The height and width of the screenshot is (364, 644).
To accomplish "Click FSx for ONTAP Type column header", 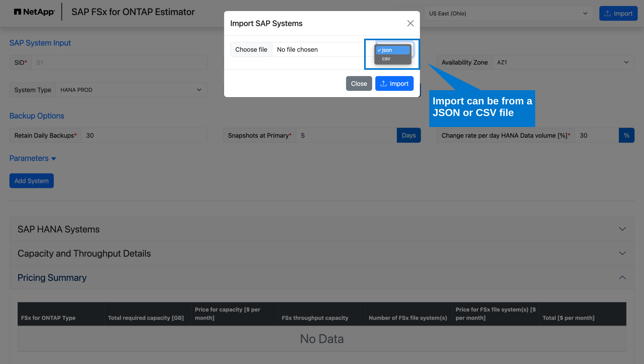I will pos(61,314).
